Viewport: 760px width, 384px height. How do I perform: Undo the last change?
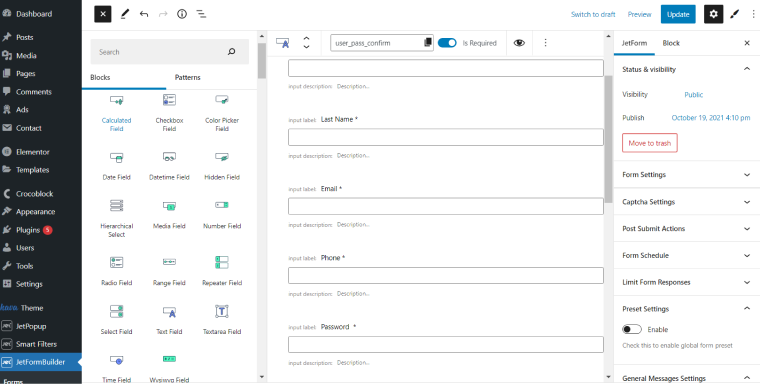tap(144, 14)
